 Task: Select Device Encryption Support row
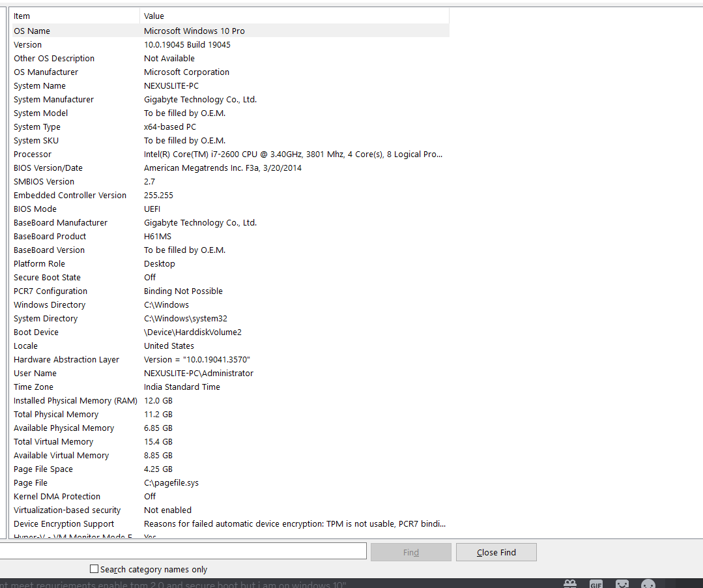tap(229, 523)
